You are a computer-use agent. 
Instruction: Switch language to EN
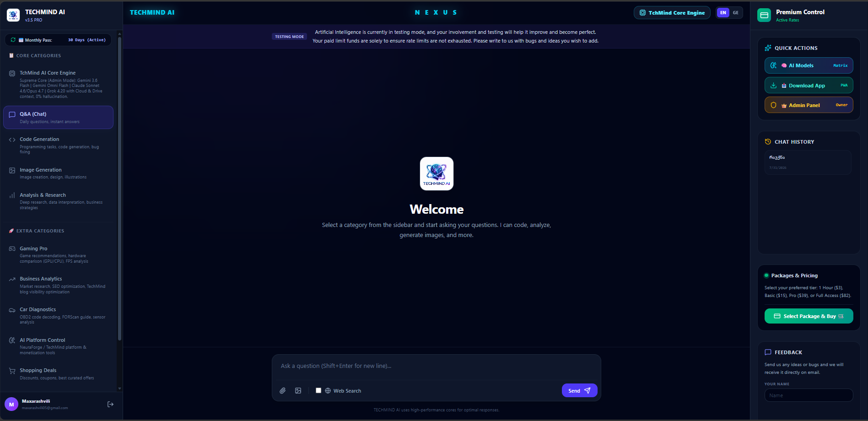pyautogui.click(x=723, y=13)
